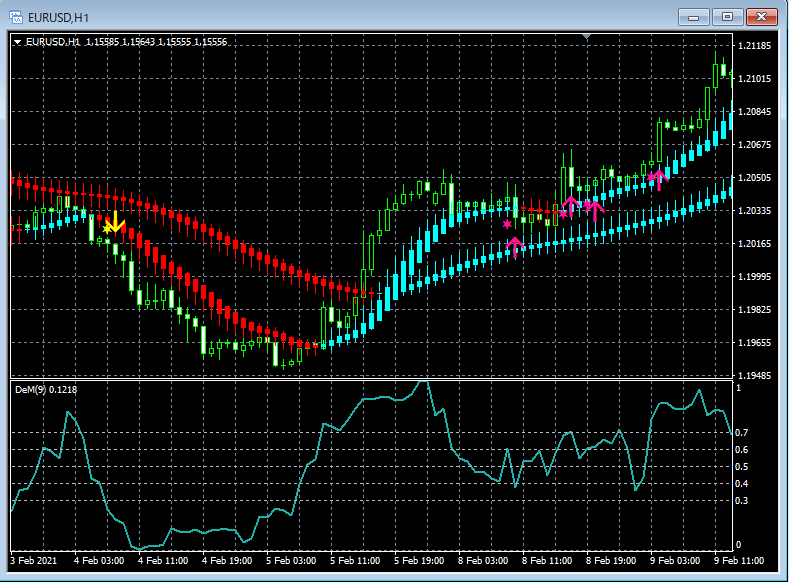Maximize the EURUSD,H1 chart window

pos(727,17)
